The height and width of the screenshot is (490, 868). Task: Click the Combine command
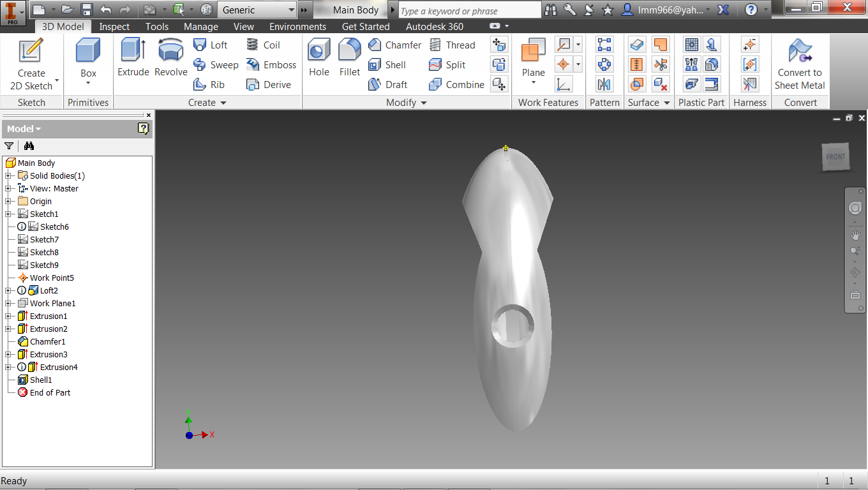456,84
